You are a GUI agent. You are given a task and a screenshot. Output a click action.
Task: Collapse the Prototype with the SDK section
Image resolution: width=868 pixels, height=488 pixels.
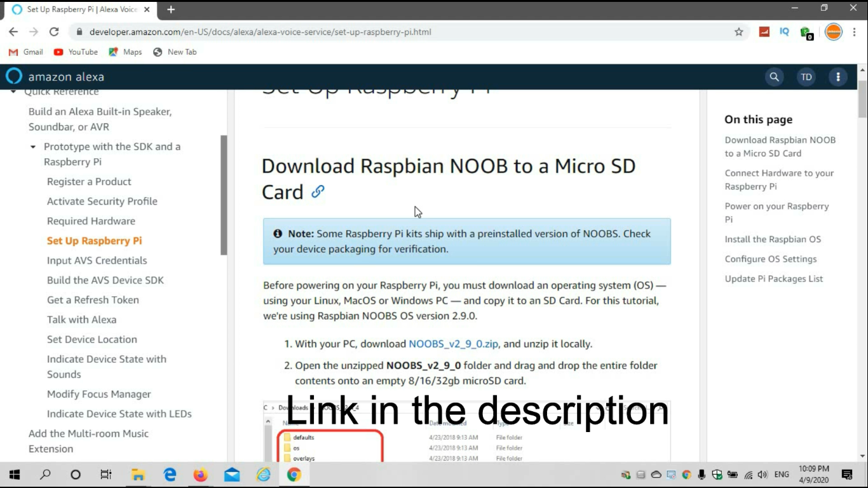(33, 147)
